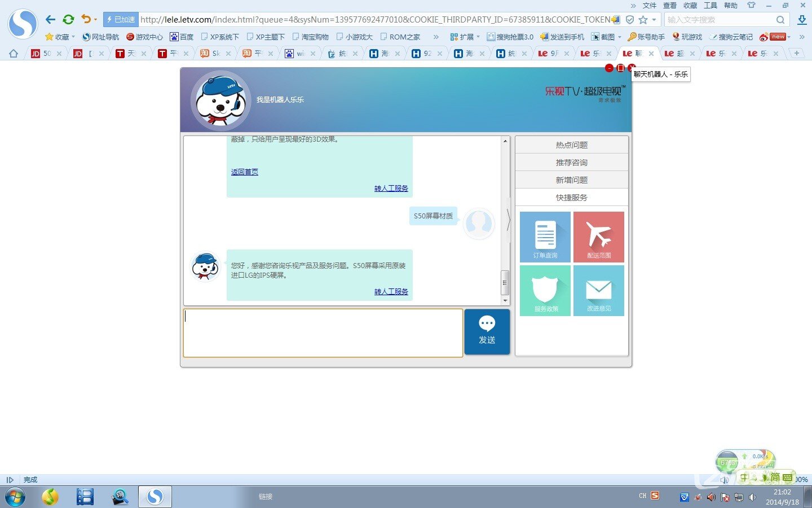The height and width of the screenshot is (508, 812).
Task: Click the 发送到手机 toolbar button
Action: tap(562, 37)
